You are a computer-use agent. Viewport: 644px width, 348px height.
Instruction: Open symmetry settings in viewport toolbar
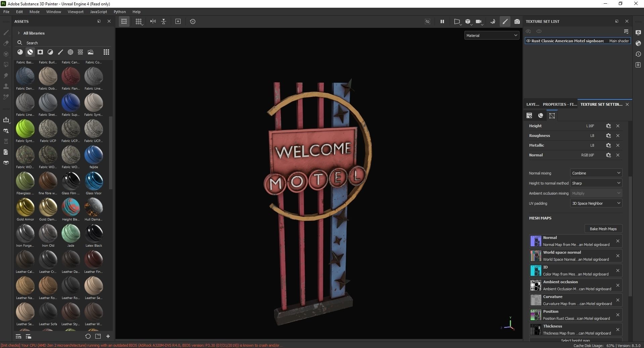pos(153,21)
